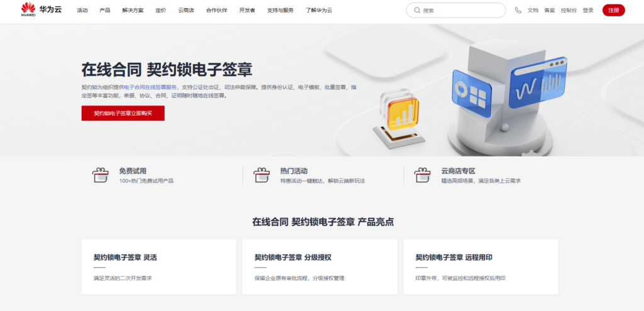Click the 云商店专区 gift box icon
644x311 pixels.
(x=422, y=175)
